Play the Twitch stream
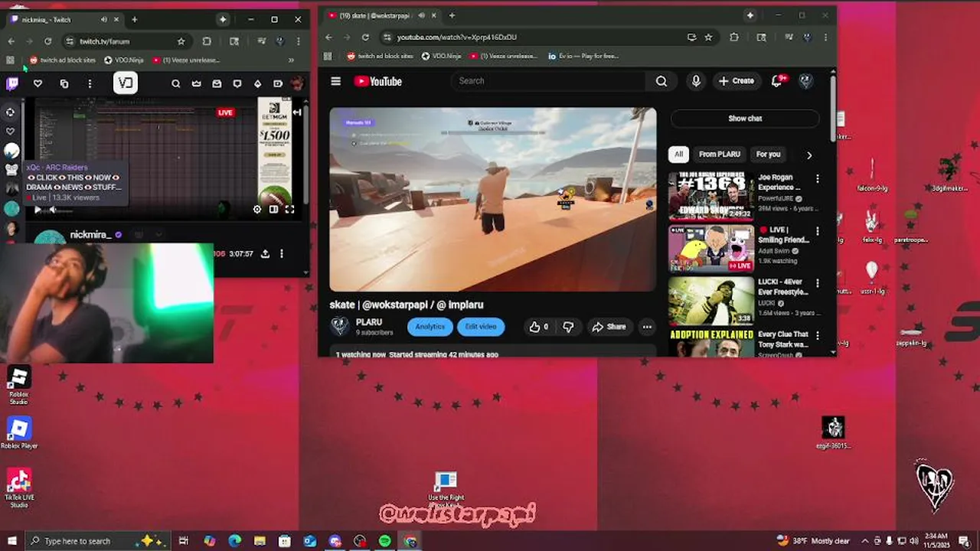The image size is (980, 551). 38,210
